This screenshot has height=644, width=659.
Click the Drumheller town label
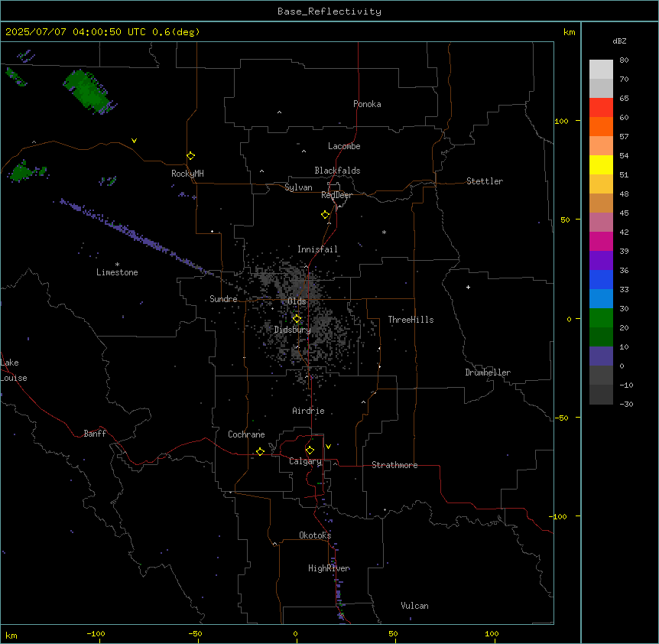click(x=488, y=372)
